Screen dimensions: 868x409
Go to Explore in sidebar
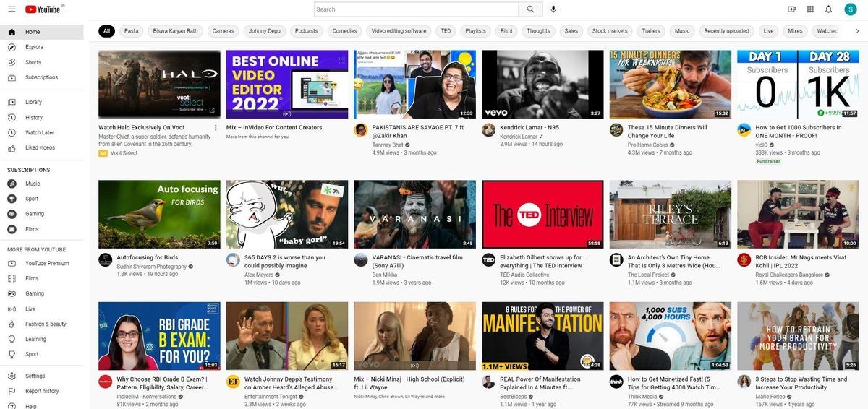pyautogui.click(x=42, y=47)
